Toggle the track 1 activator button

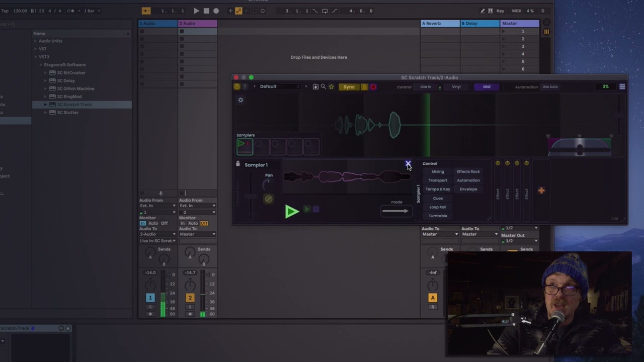coord(150,298)
